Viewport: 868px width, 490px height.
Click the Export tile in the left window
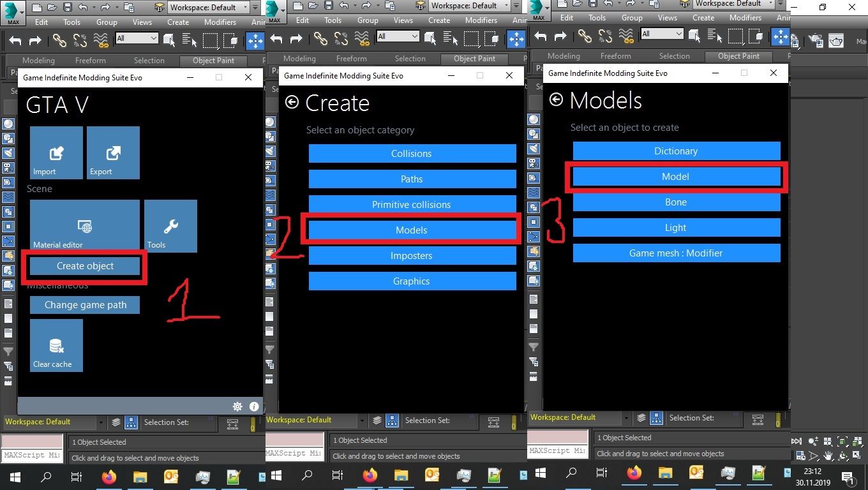click(113, 152)
